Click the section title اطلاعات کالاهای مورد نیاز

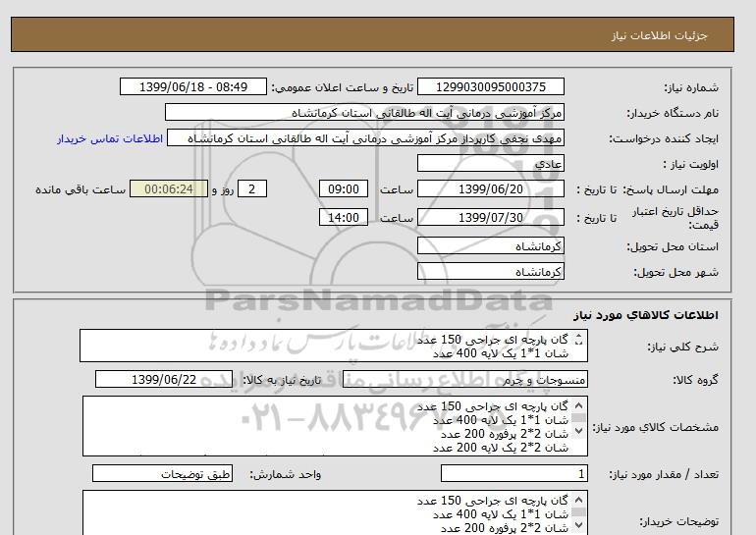pyautogui.click(x=646, y=315)
